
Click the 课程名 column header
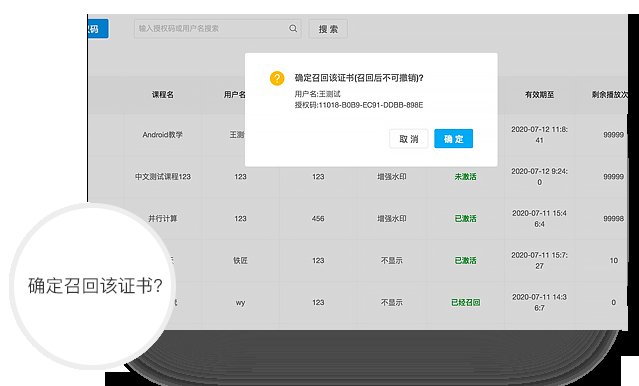(x=163, y=95)
